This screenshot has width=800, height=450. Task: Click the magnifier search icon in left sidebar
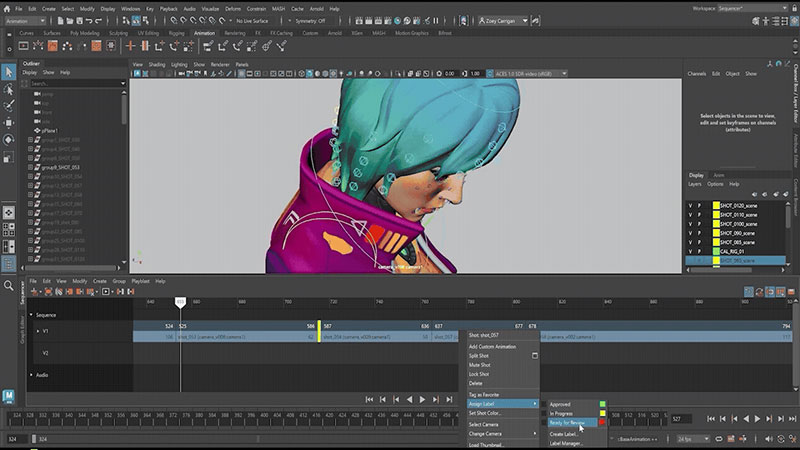9,286
